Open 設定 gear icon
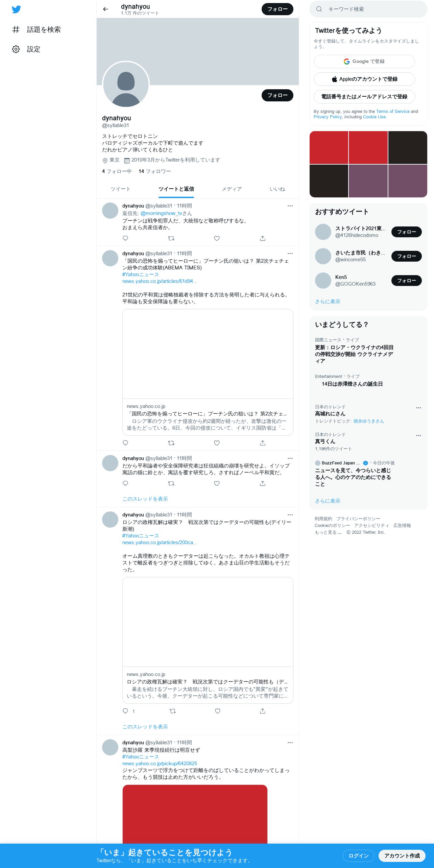The height and width of the screenshot is (868, 434). click(16, 49)
